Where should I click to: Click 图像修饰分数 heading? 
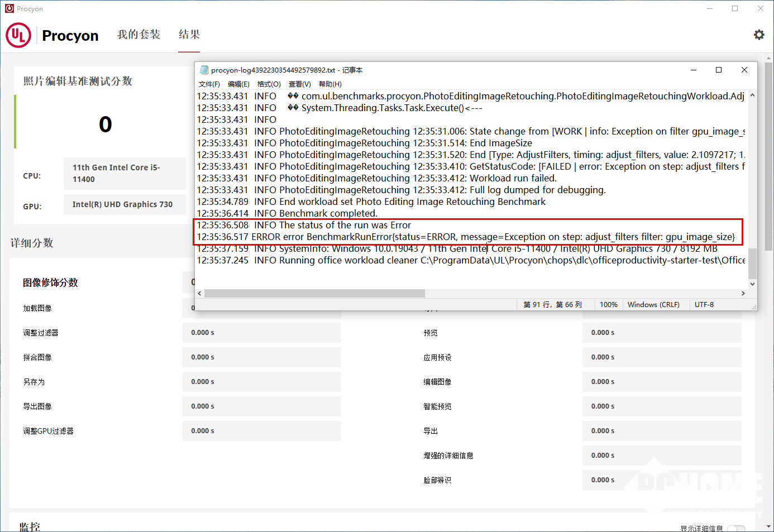[x=50, y=282]
